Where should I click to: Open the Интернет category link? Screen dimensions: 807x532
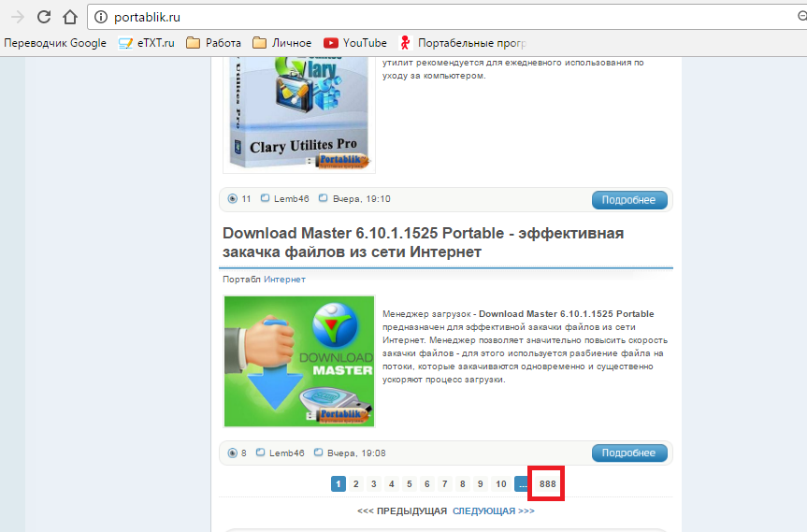coord(284,280)
